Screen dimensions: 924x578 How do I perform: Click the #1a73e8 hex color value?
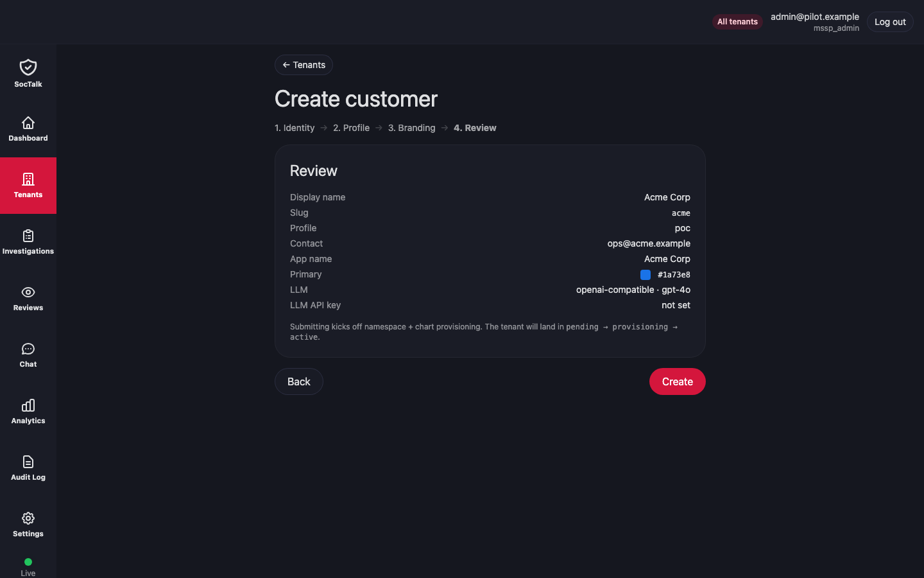(x=674, y=275)
